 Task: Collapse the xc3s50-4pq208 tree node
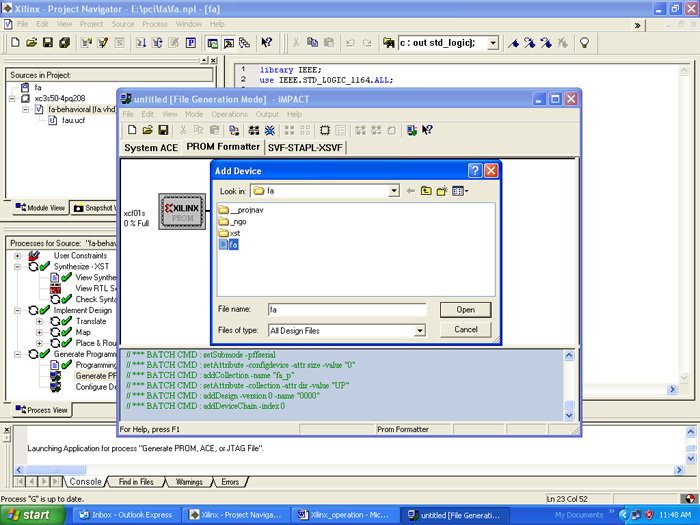pyautogui.click(x=12, y=98)
